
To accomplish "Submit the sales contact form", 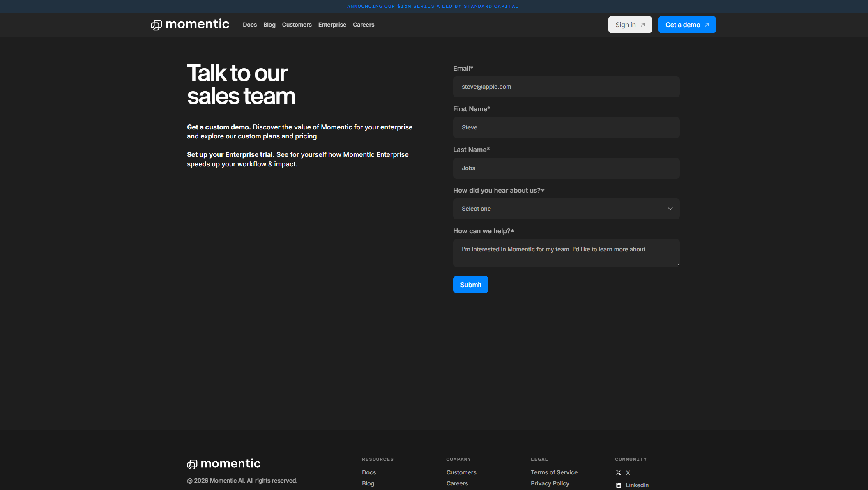I will pos(470,285).
